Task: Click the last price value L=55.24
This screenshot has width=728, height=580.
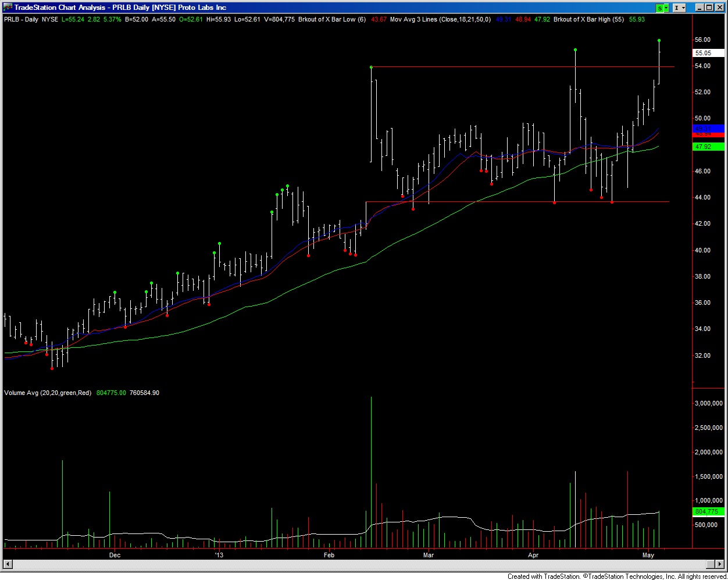Action: [x=74, y=19]
